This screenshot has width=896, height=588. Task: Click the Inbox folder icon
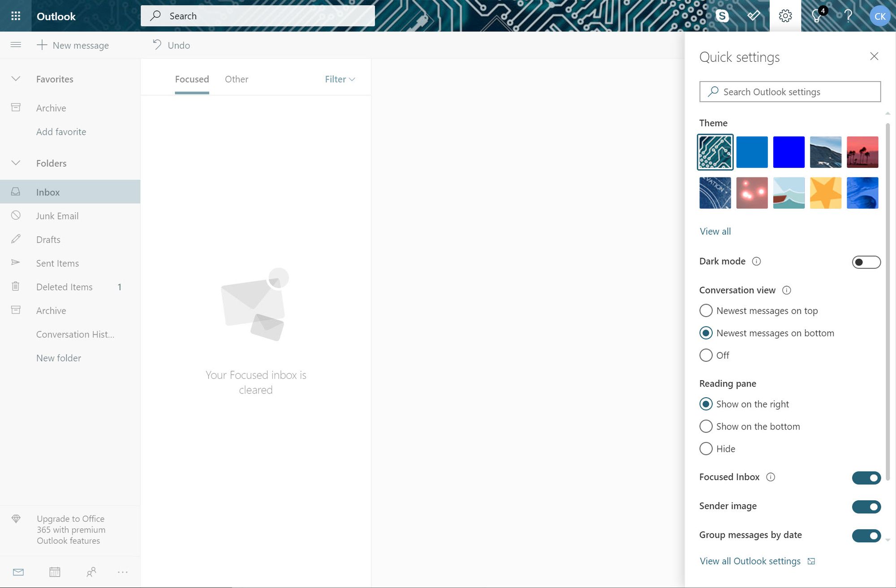pos(16,192)
